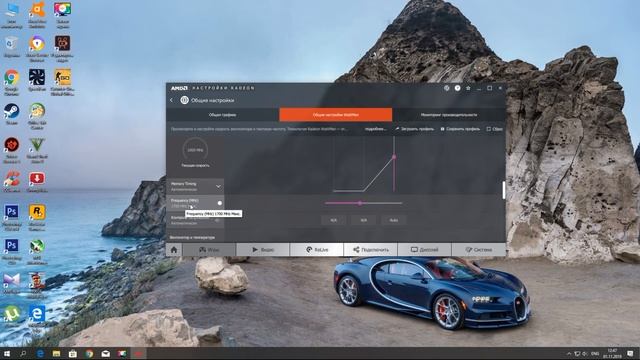Click the Reset (Сброс) button
The width and height of the screenshot is (640, 360).
(x=494, y=129)
